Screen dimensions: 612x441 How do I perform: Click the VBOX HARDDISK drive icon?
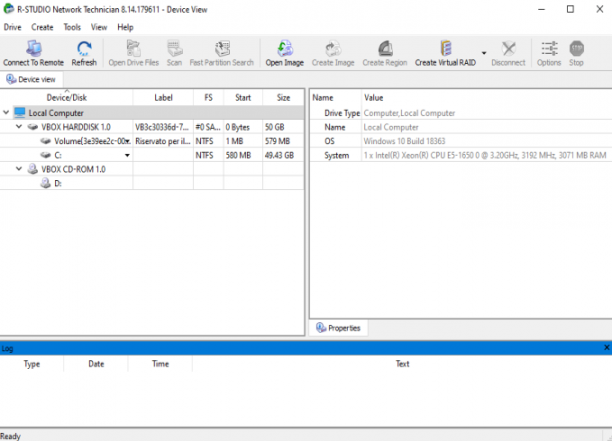pyautogui.click(x=33, y=127)
